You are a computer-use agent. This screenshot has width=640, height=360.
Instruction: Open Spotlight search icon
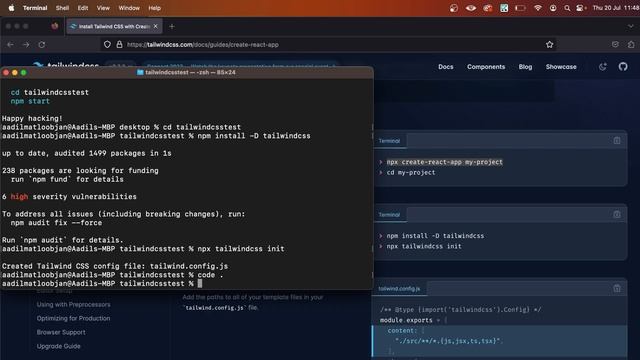[x=567, y=8]
